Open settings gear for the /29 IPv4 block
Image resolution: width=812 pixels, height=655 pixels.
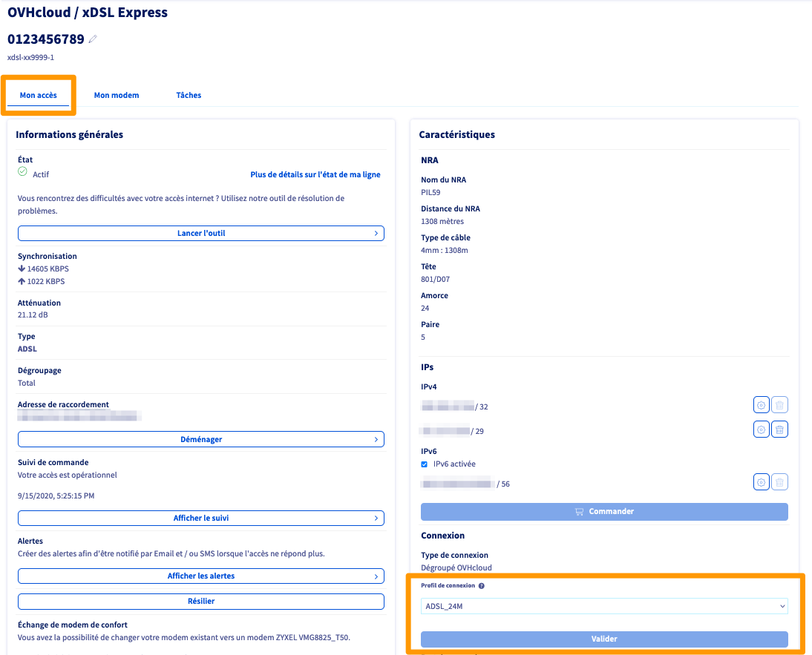tap(761, 429)
